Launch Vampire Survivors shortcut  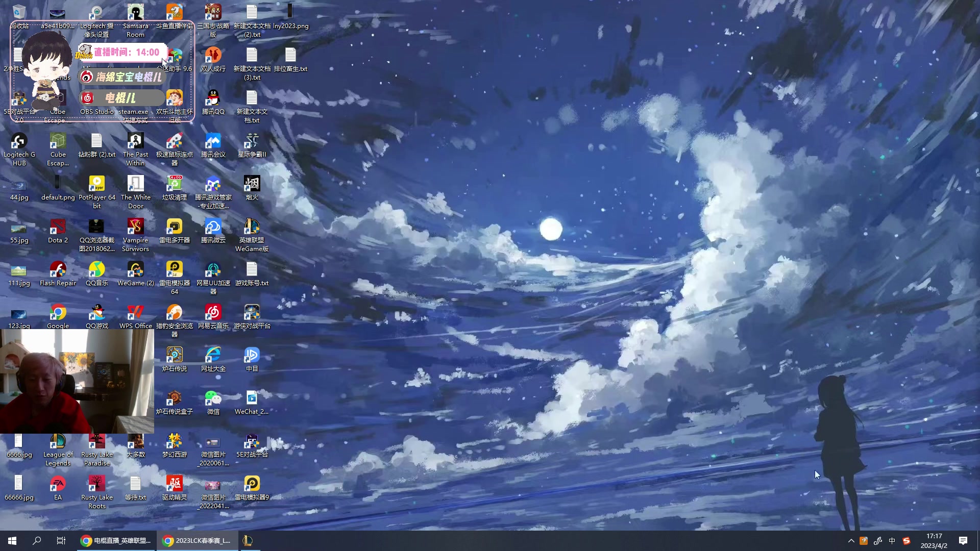coord(135,235)
